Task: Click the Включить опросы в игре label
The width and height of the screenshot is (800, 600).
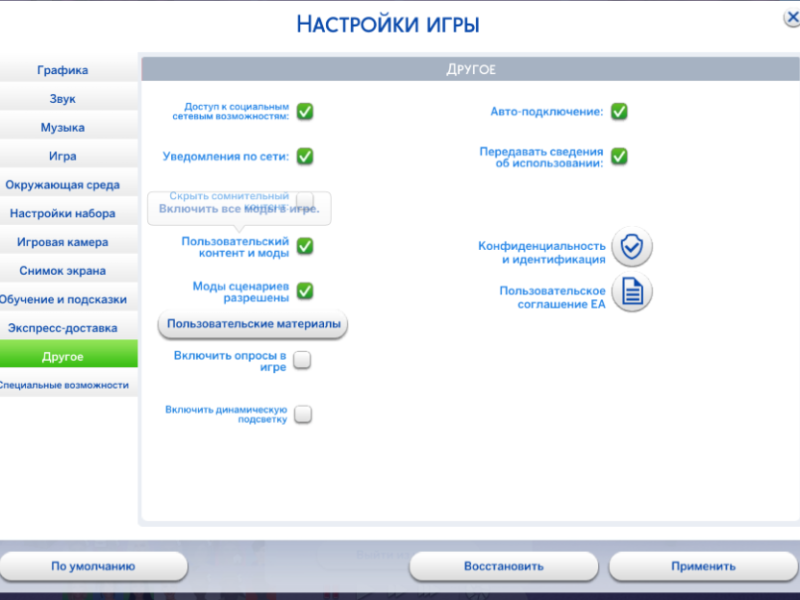Action: pos(230,361)
